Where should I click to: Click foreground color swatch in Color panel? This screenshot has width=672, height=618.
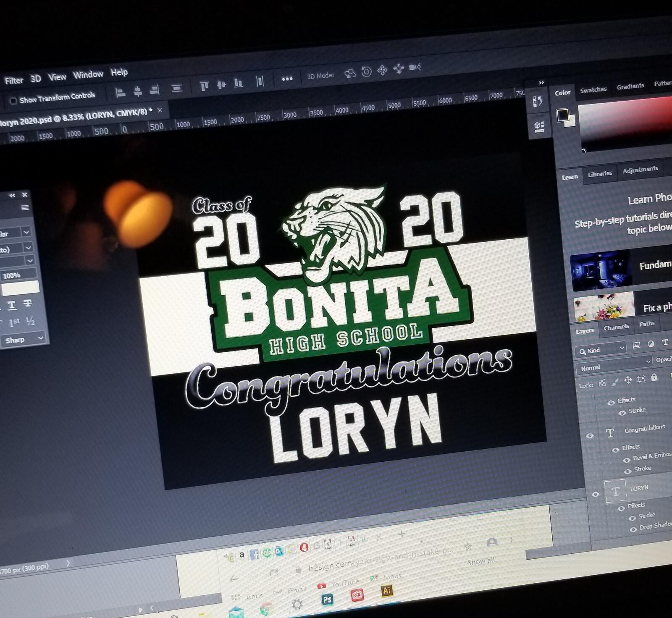click(x=563, y=114)
